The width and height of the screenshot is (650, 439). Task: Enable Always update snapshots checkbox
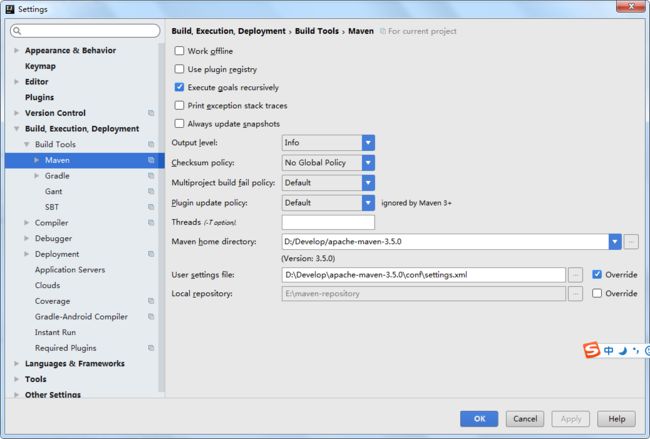pos(179,124)
